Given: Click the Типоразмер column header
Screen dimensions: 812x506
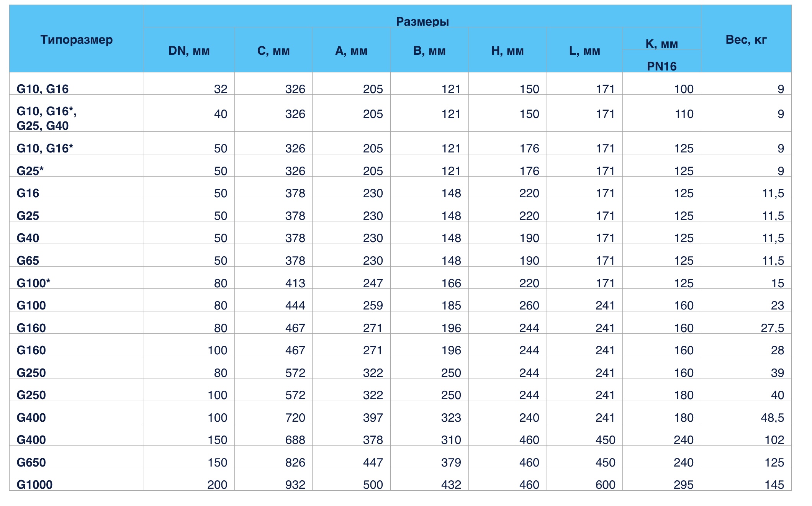Looking at the screenshot, I should [76, 40].
